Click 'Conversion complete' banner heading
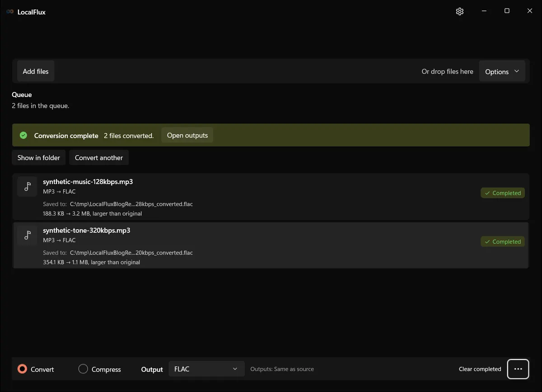This screenshot has height=392, width=542. click(66, 136)
